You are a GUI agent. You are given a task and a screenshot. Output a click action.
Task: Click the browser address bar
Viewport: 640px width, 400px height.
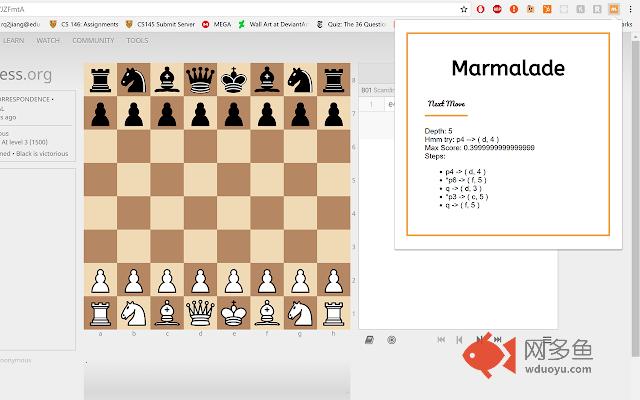pyautogui.click(x=229, y=9)
